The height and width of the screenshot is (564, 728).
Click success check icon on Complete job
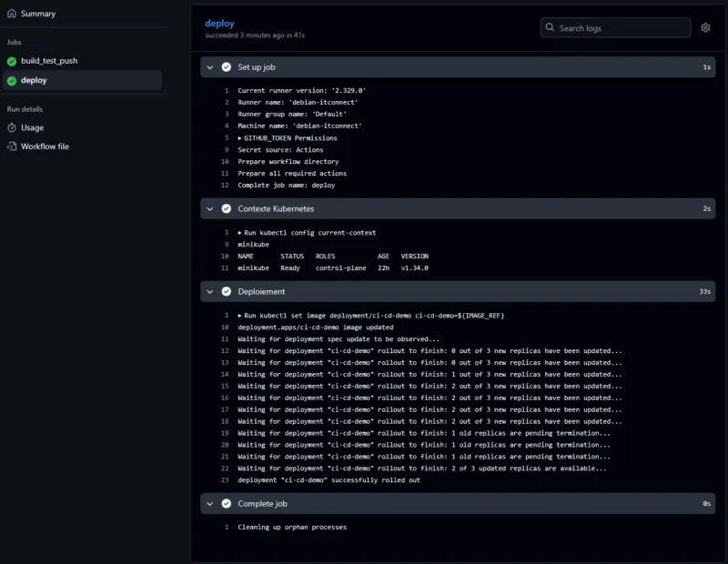(226, 503)
